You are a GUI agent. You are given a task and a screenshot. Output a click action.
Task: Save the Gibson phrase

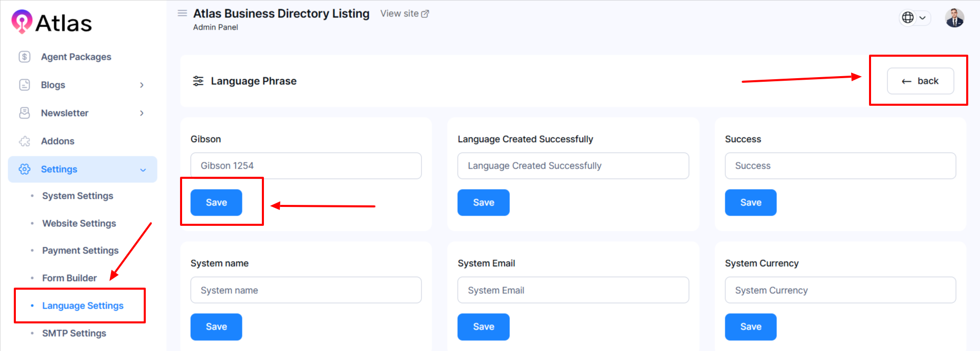tap(216, 202)
